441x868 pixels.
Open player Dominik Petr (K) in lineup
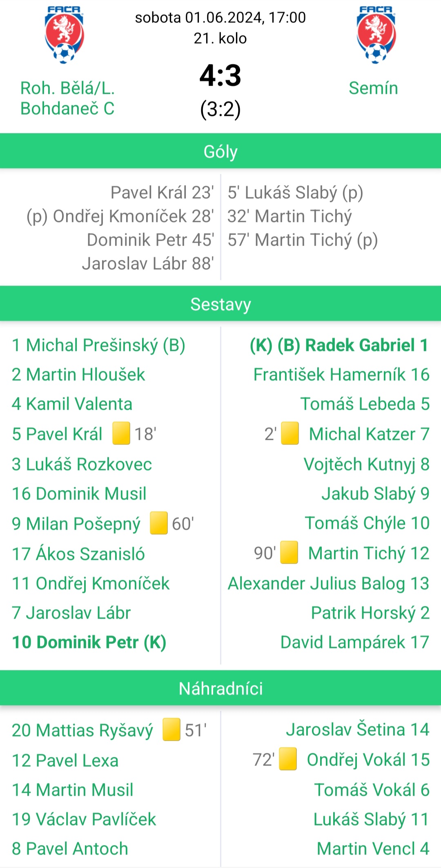click(x=89, y=642)
